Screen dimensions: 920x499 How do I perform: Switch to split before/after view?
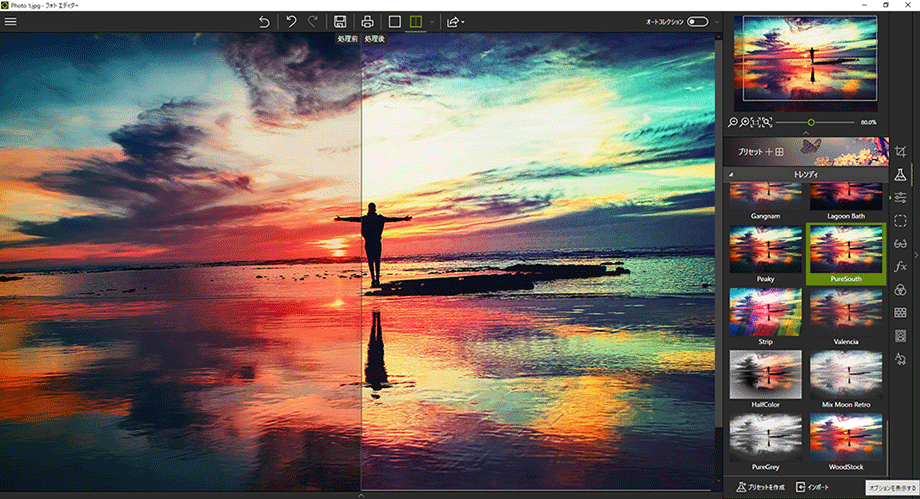tap(416, 22)
